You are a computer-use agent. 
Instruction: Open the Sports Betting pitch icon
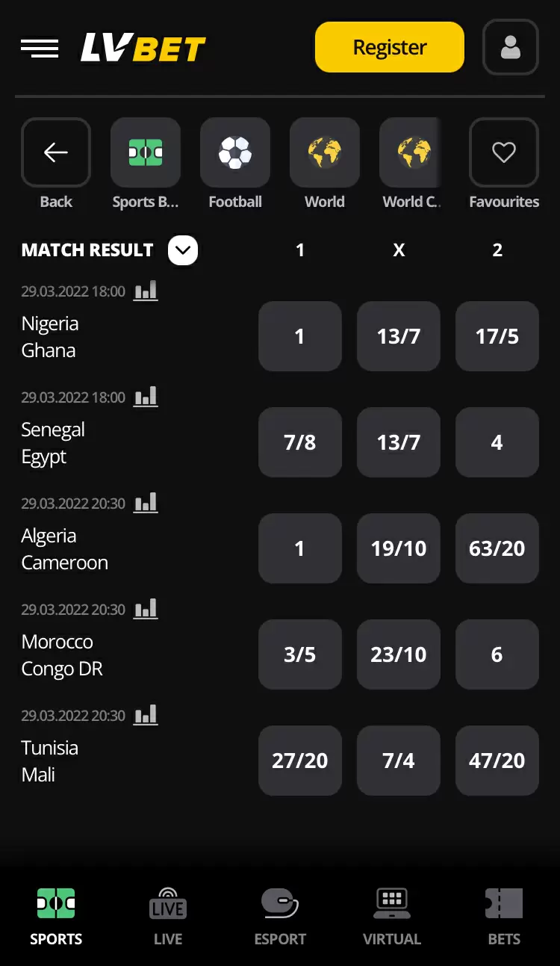146,153
